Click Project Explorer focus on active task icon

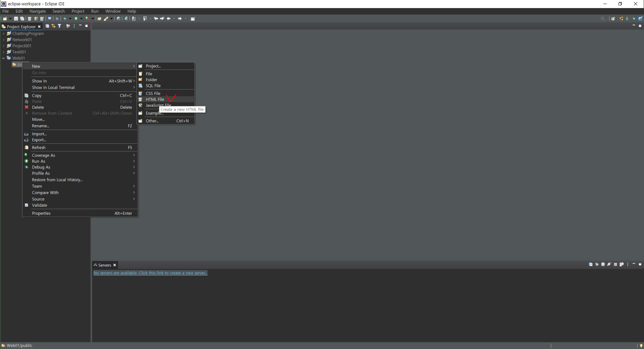68,26
